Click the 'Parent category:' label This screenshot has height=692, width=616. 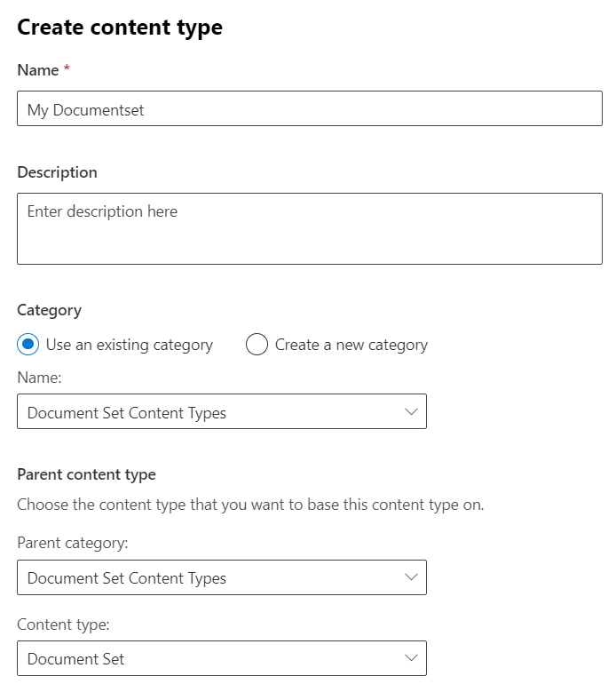[x=73, y=542]
